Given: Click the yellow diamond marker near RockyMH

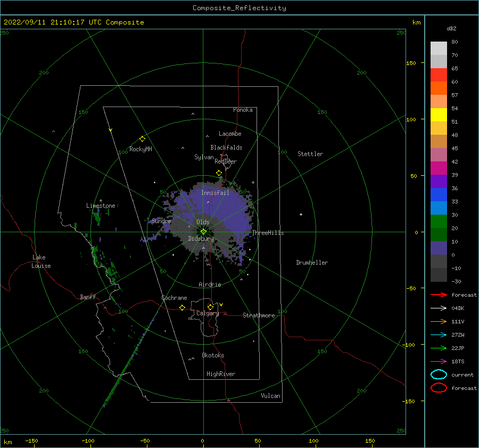Looking at the screenshot, I should [x=142, y=139].
